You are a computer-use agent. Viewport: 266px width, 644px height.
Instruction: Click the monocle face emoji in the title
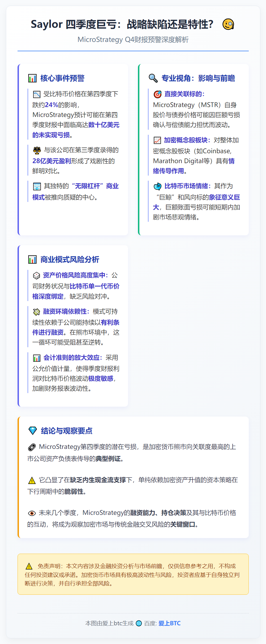tap(228, 24)
